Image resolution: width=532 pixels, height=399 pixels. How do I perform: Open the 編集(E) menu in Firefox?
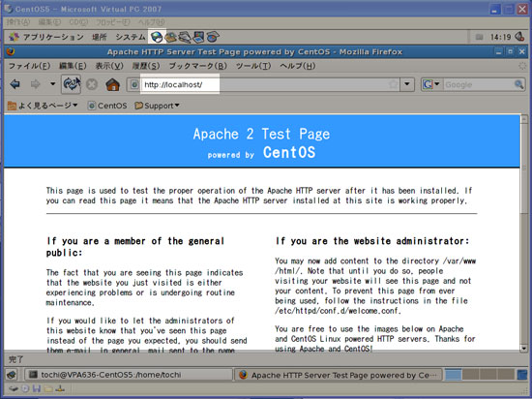tap(73, 66)
